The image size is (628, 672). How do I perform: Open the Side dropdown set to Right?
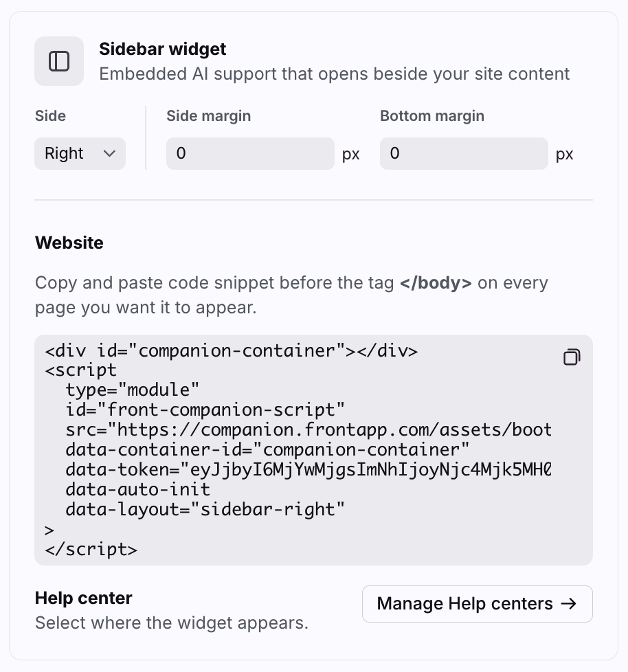[80, 153]
